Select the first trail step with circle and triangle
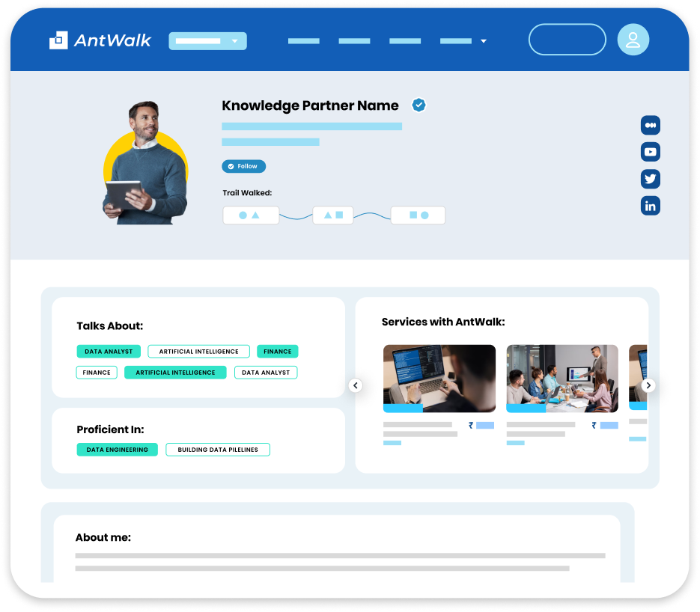Viewport: 700px width, 612px height. [251, 215]
